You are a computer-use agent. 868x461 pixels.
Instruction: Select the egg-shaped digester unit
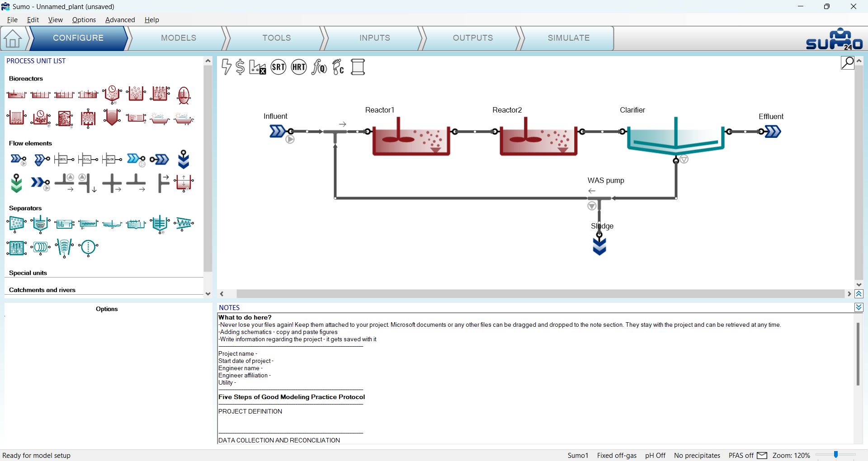184,95
